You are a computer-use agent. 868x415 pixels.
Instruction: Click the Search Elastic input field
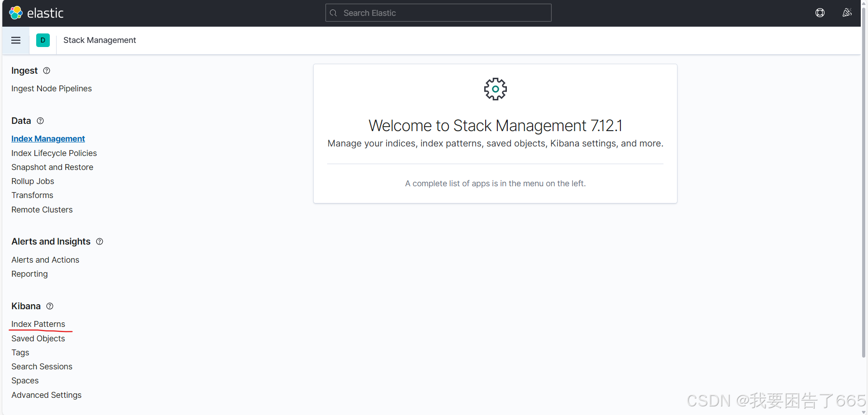pos(437,13)
